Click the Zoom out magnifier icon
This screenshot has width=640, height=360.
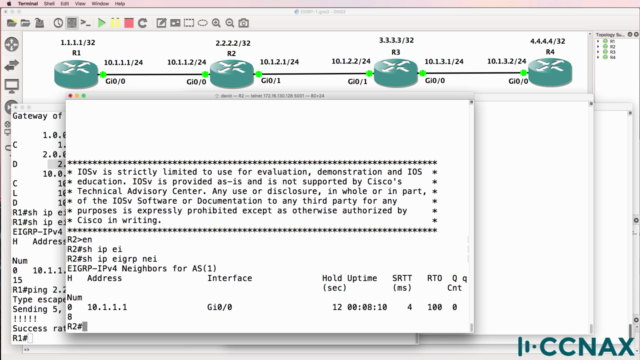(230, 23)
